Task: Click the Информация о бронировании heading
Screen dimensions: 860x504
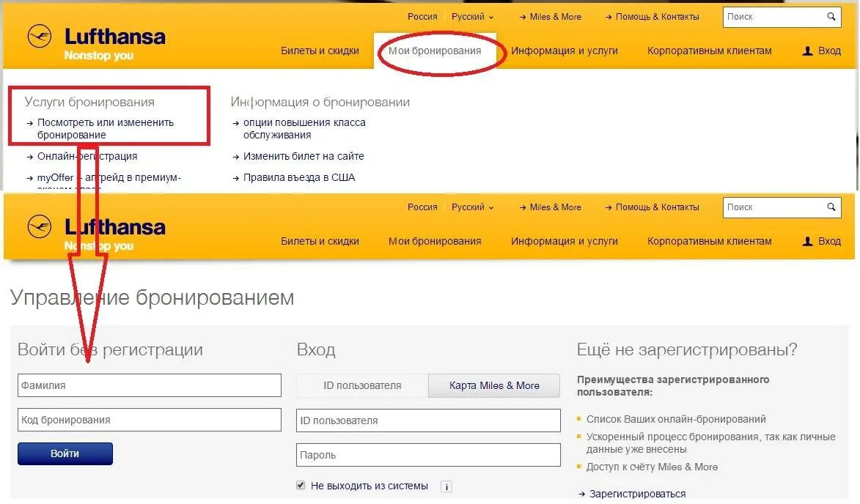Action: [x=320, y=102]
